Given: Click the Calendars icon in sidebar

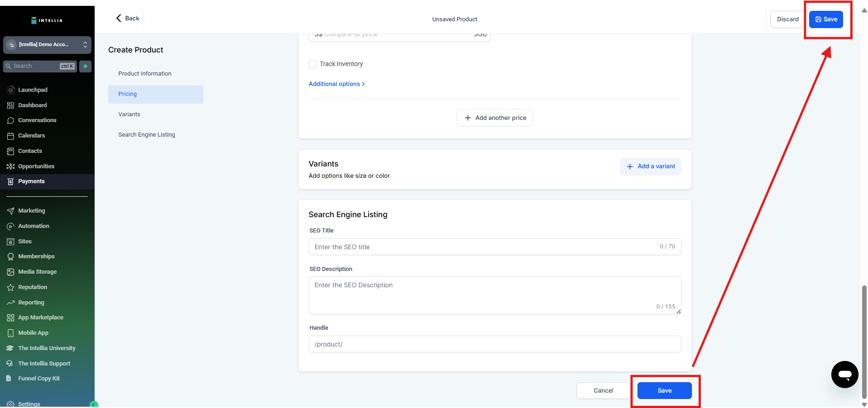Looking at the screenshot, I should tap(10, 136).
